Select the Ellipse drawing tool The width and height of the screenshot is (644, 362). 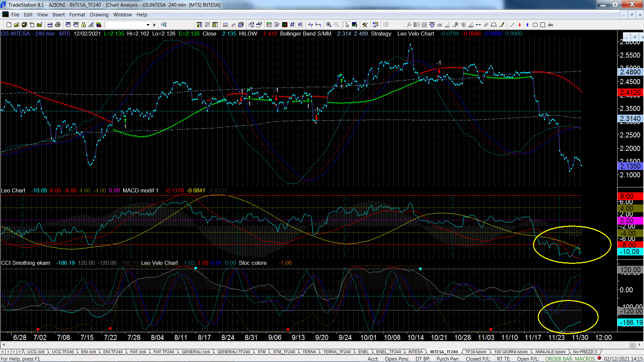535,24
